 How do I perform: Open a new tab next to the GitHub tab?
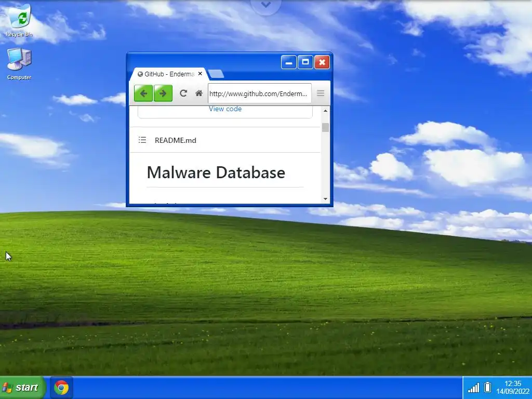(x=216, y=74)
